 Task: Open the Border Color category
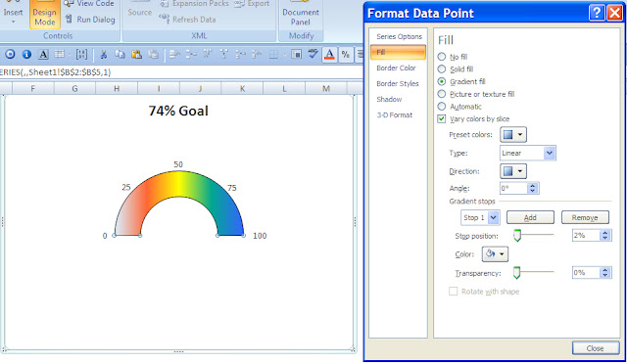pos(396,68)
